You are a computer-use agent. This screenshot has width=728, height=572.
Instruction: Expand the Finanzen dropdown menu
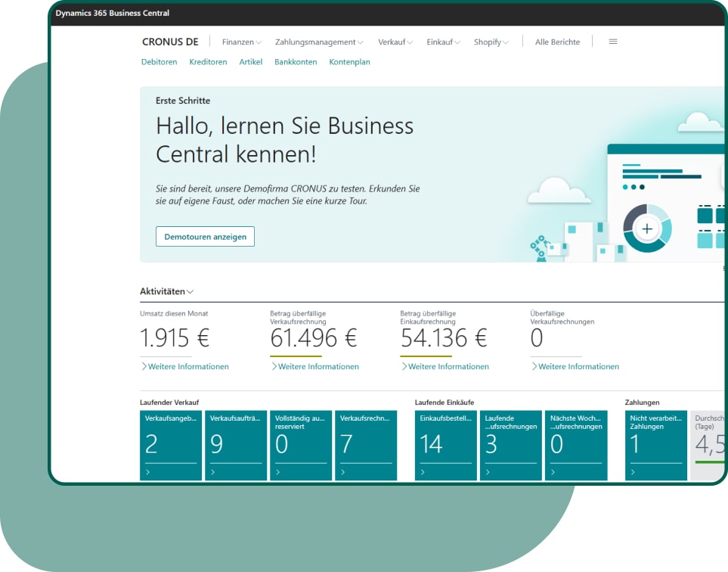pos(241,42)
